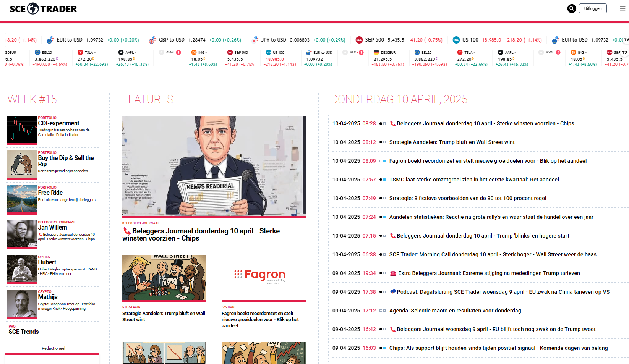Open the CDI-experiment candlestick chart thumbnail

(x=22, y=129)
